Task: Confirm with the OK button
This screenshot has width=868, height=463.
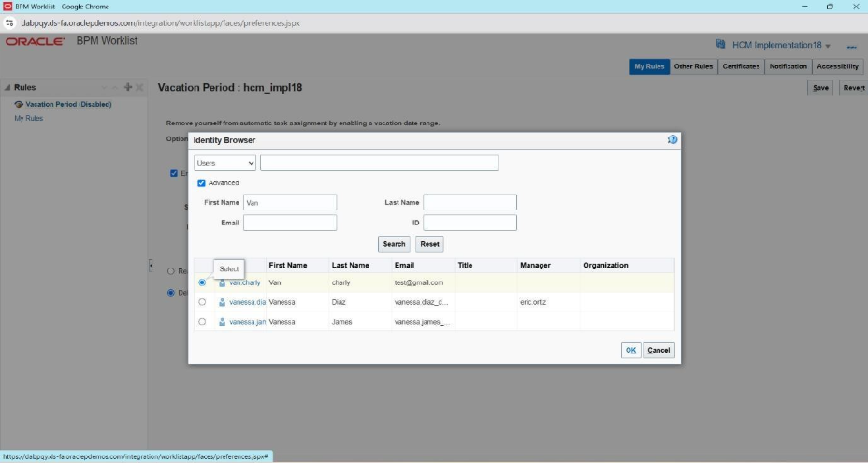Action: point(630,350)
